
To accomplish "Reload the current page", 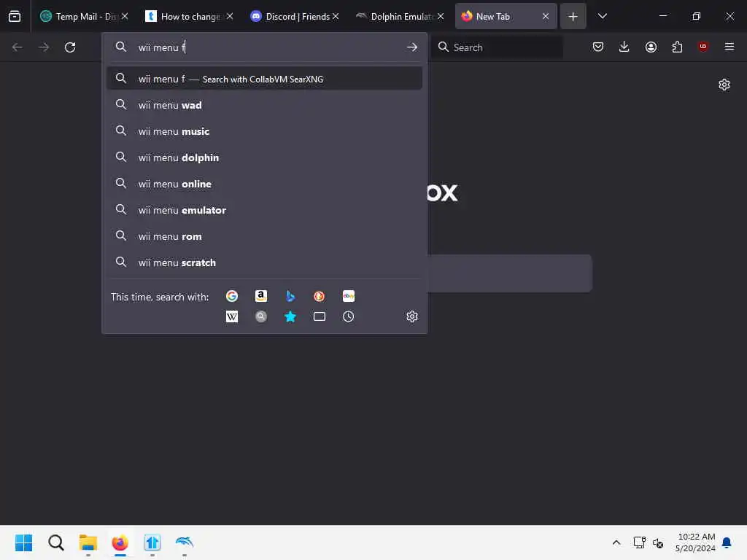I will (70, 47).
